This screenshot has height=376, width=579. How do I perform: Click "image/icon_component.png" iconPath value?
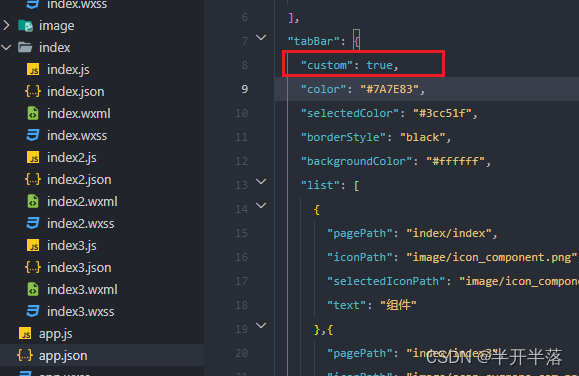pos(492,257)
